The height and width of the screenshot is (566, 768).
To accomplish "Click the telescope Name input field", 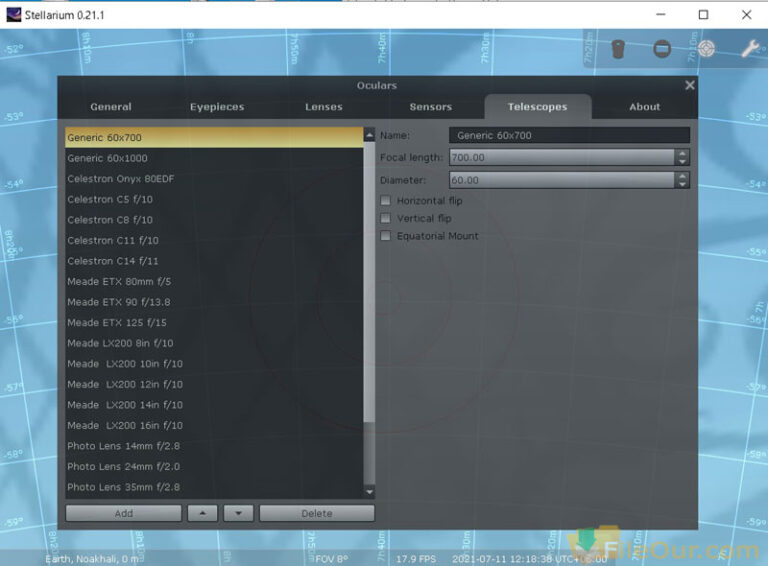I will (569, 135).
